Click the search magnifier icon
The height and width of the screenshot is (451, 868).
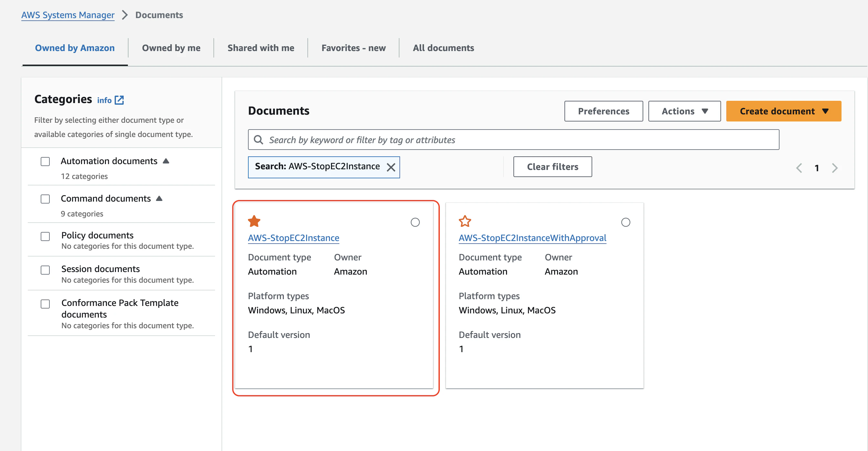click(x=258, y=140)
